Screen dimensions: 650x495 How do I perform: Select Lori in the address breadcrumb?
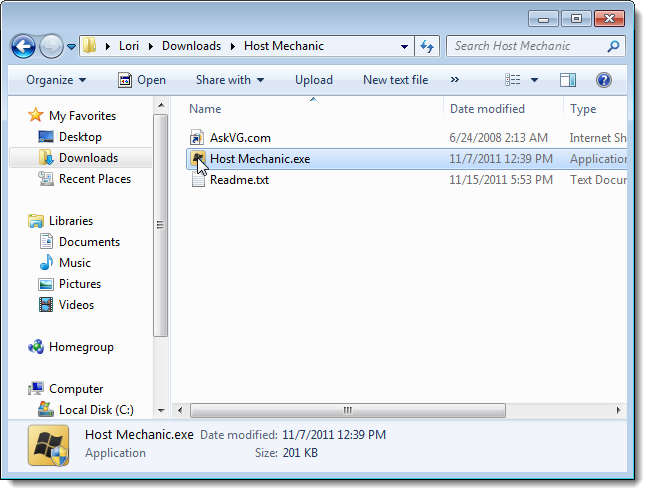[129, 46]
